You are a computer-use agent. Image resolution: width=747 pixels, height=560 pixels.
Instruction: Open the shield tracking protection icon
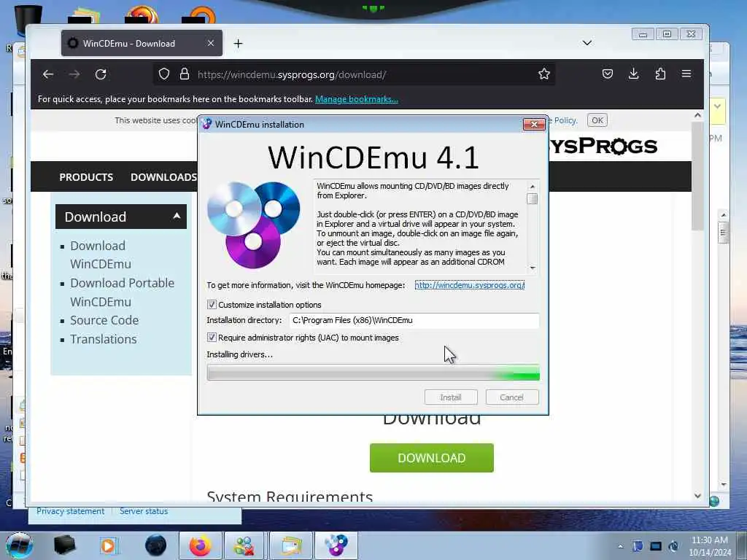point(164,74)
